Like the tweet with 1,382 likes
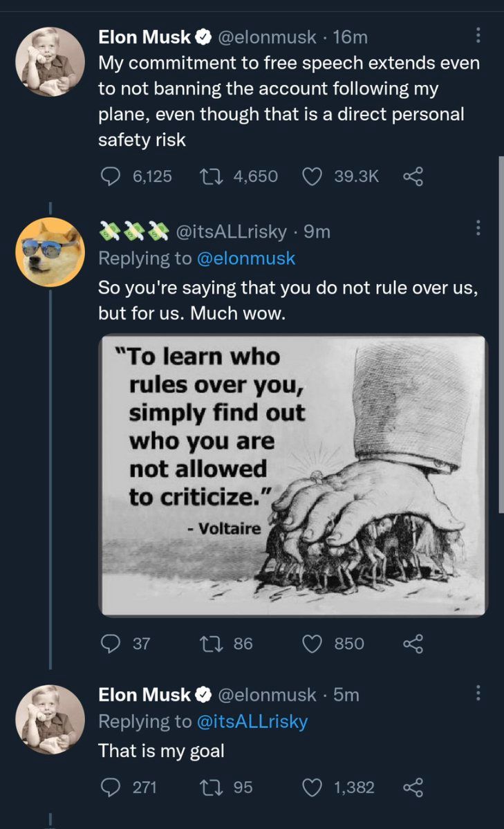The width and height of the screenshot is (504, 829). (313, 787)
